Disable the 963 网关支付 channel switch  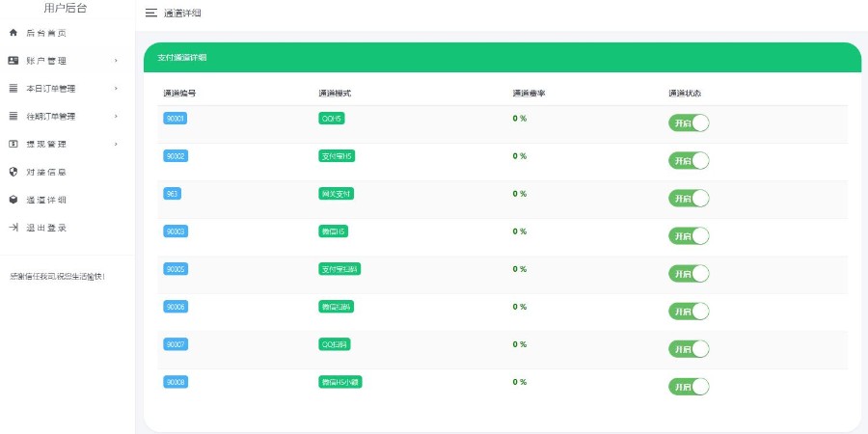coord(689,199)
